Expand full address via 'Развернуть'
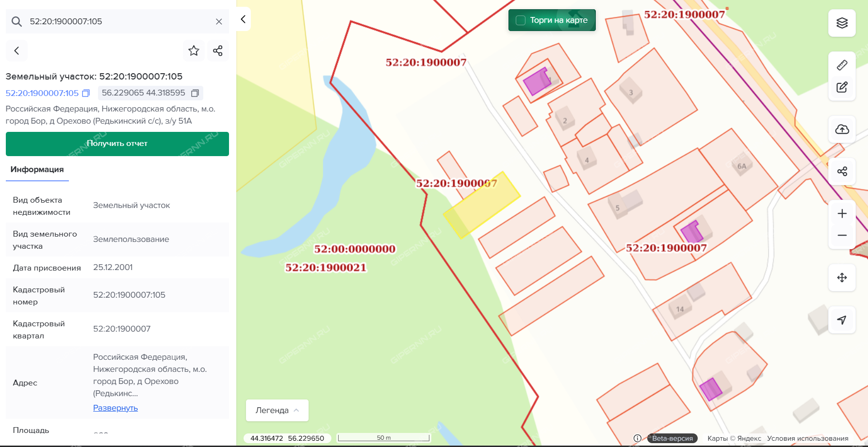Screen dimensions: 868x447 coord(115,408)
